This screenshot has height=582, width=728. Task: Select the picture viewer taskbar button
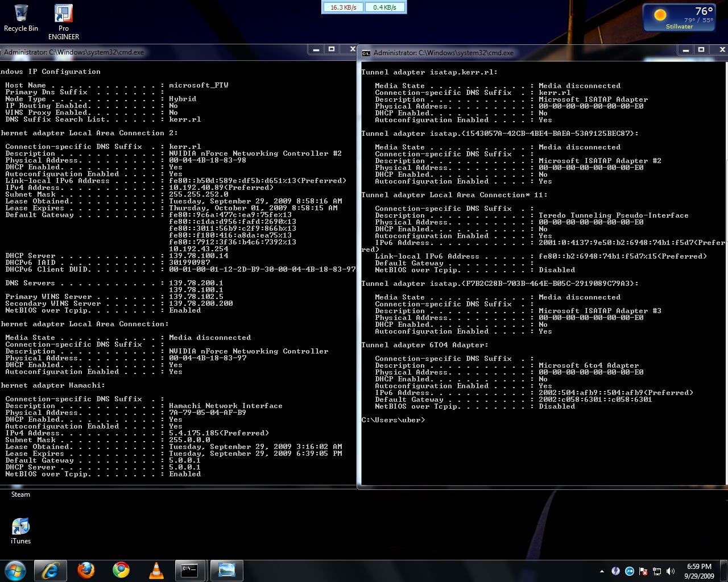point(226,571)
